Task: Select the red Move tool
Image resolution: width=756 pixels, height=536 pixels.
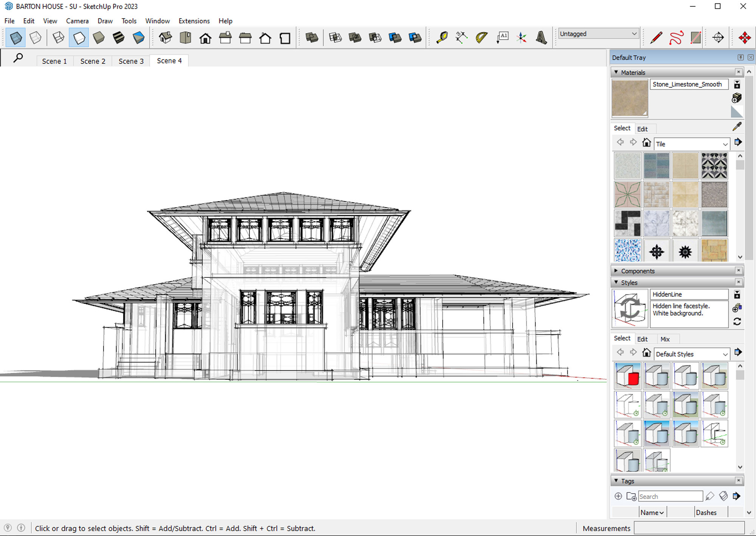Action: 745,37
